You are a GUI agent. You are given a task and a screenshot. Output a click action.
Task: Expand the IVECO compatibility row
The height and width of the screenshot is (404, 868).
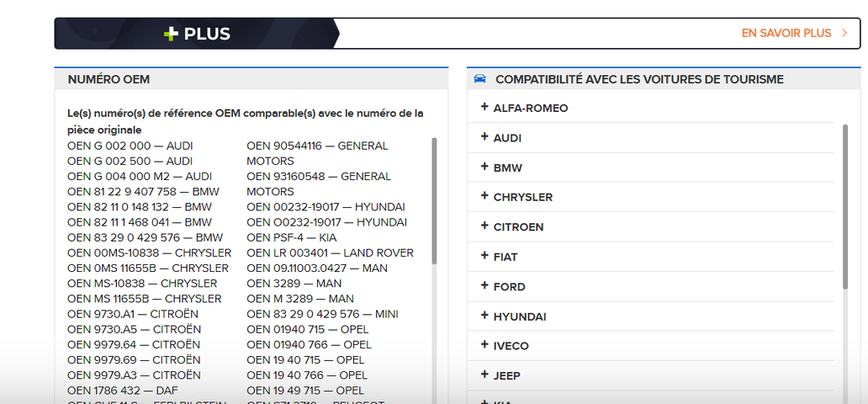650,347
